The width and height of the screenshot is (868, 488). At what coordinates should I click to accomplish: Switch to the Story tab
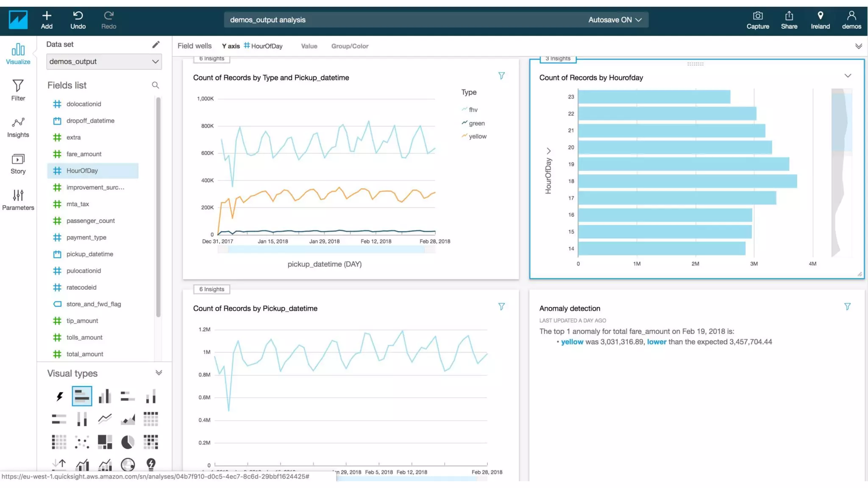(18, 164)
